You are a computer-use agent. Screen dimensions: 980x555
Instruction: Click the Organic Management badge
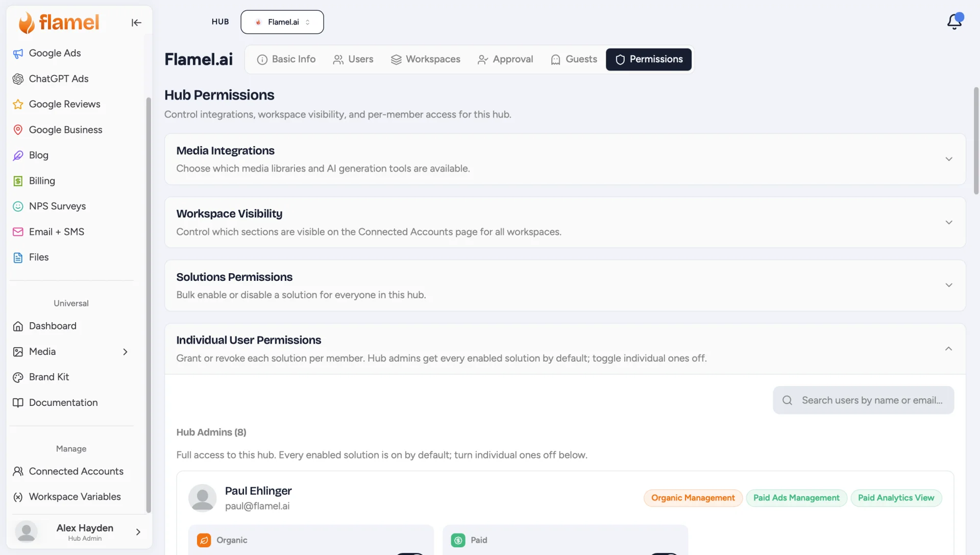click(x=693, y=498)
